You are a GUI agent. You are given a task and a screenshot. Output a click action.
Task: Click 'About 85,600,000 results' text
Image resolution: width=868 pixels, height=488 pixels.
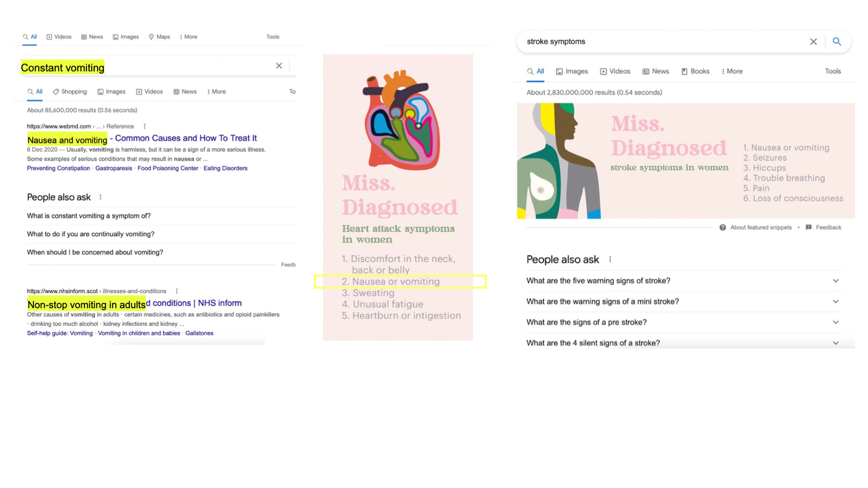(82, 110)
